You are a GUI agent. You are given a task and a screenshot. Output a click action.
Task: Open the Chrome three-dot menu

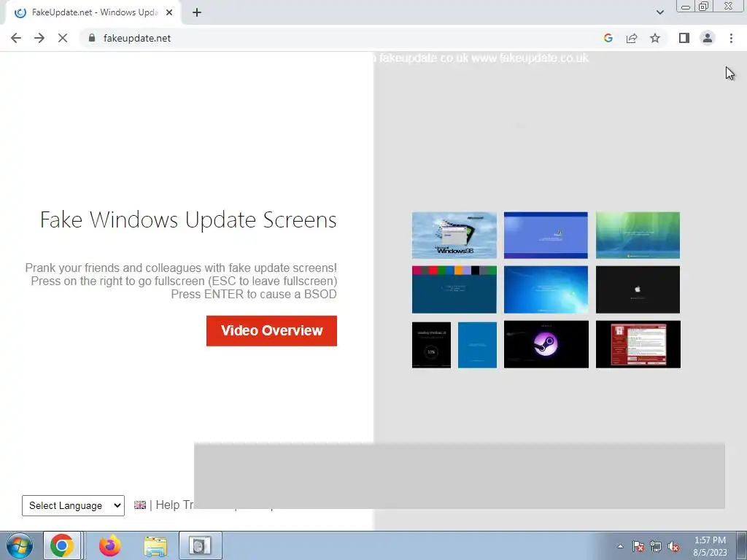click(731, 38)
